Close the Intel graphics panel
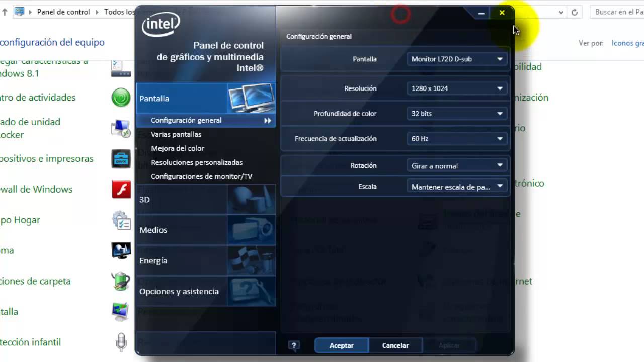This screenshot has width=644, height=362. pos(502,13)
